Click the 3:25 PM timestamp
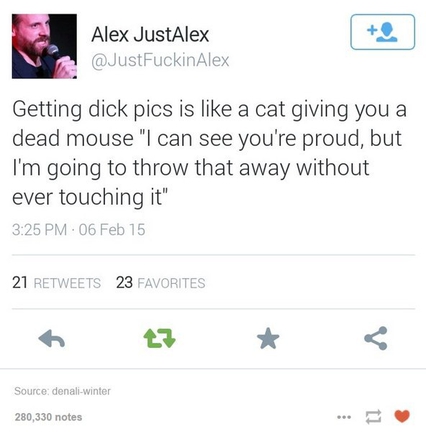This screenshot has height=434, width=426. tap(39, 230)
